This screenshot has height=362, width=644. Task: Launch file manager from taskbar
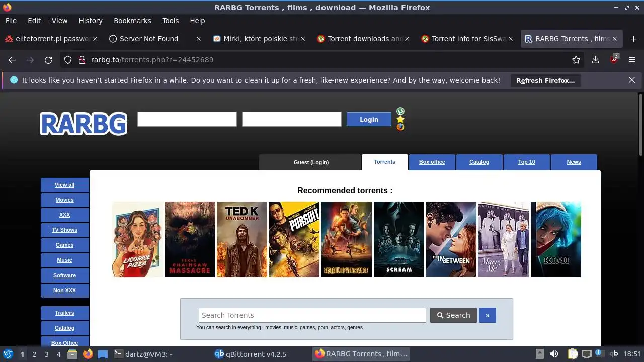(x=72, y=354)
